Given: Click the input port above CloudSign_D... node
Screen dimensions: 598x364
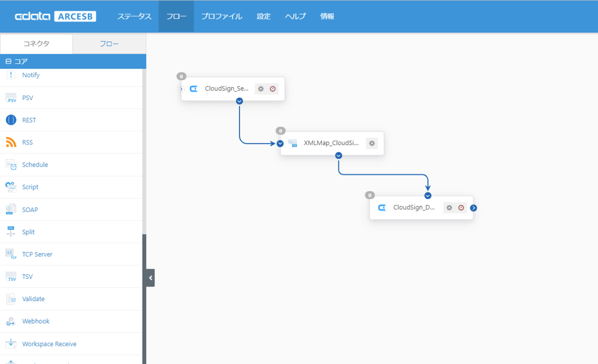Looking at the screenshot, I should tap(428, 196).
